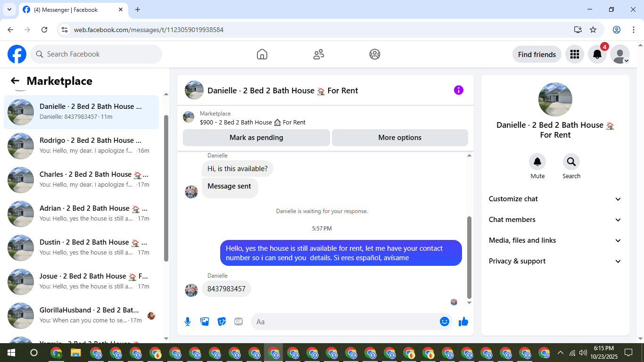Click the message 8437983457
The image size is (644, 362).
coord(226,288)
